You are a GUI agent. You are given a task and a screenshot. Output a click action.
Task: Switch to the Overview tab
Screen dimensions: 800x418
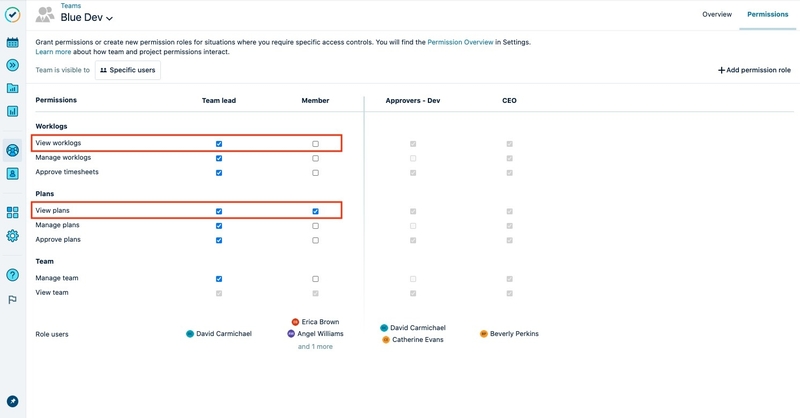pos(716,15)
